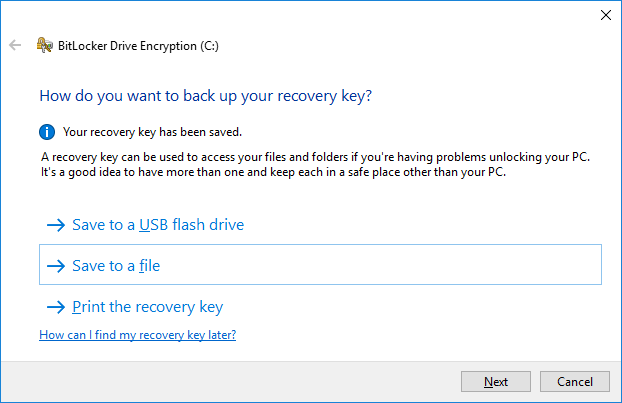Click the Cancel button
Image resolution: width=622 pixels, height=403 pixels.
pos(575,382)
